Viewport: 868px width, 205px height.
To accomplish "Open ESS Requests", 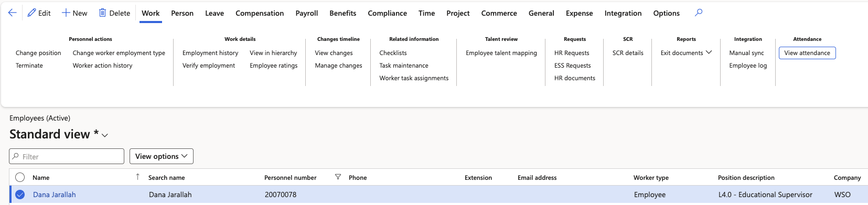I will tap(572, 66).
